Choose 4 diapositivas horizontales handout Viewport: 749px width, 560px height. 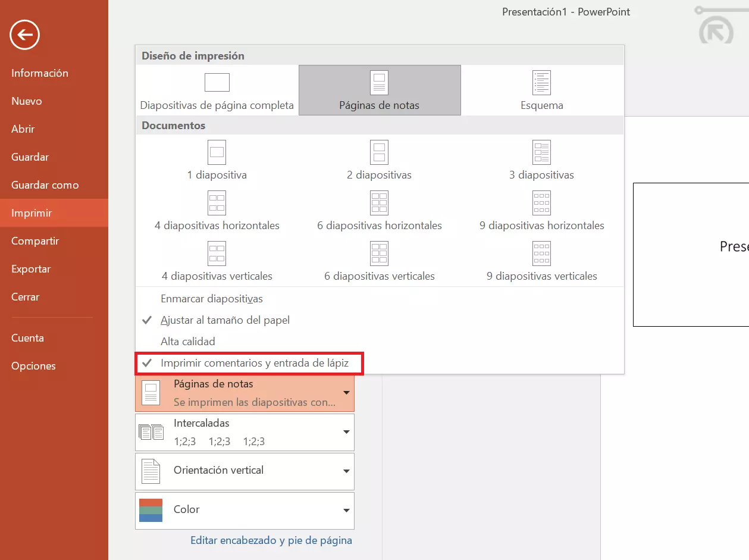click(217, 210)
